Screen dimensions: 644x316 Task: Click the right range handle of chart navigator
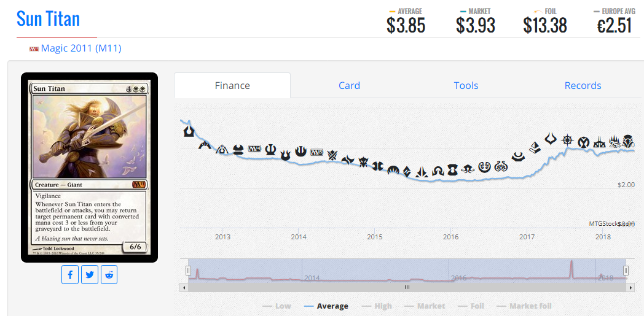point(626,271)
